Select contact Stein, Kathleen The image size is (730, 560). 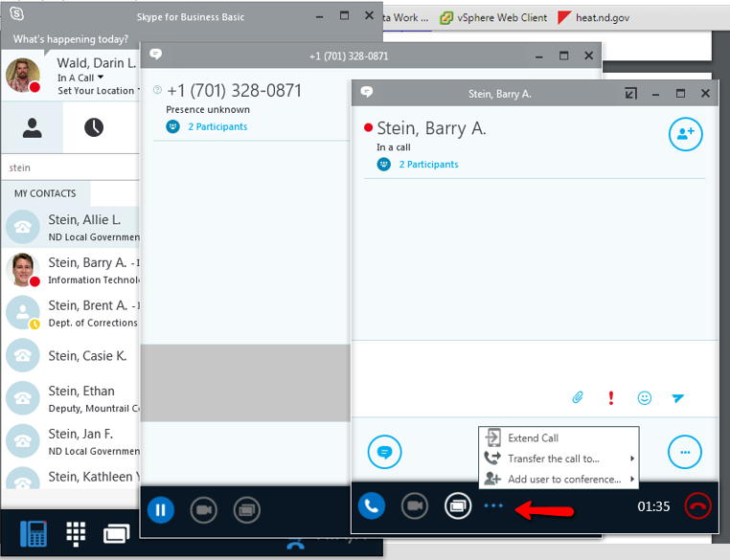70,478
